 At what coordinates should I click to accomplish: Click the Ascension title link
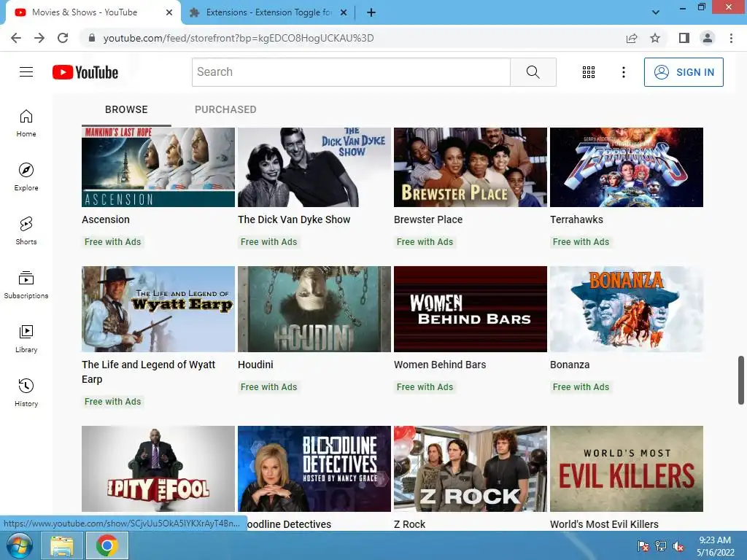click(106, 219)
